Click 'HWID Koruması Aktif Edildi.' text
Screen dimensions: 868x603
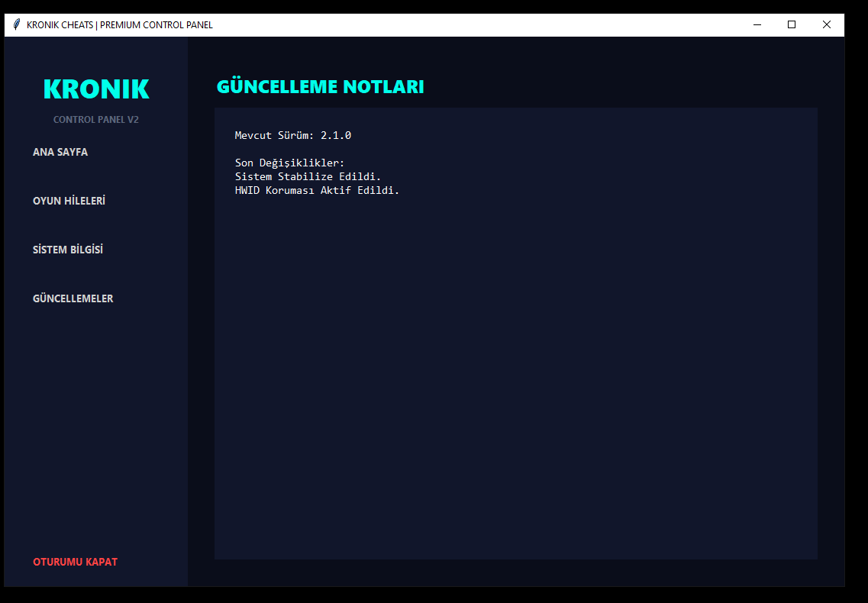point(317,190)
